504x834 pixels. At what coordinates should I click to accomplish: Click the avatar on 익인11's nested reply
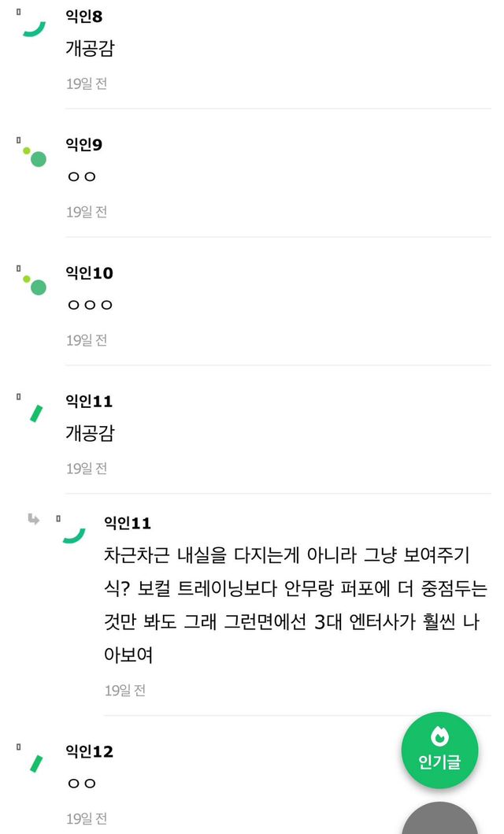(x=73, y=536)
